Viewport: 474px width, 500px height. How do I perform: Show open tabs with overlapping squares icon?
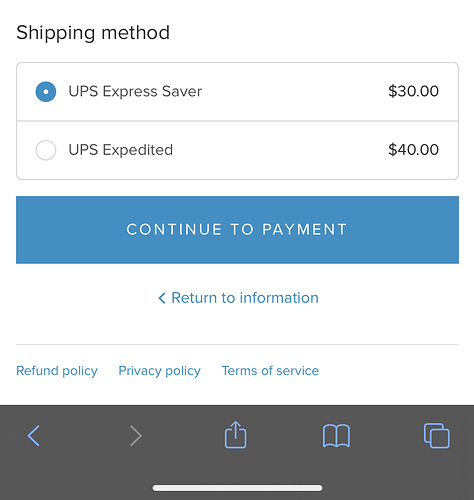tap(437, 435)
